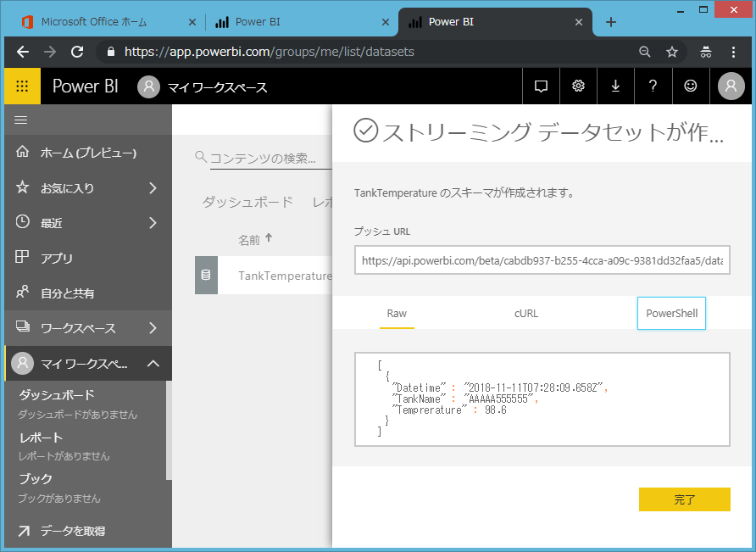Click the shared-with-me people icon
This screenshot has width=756, height=552.
coord(22,292)
